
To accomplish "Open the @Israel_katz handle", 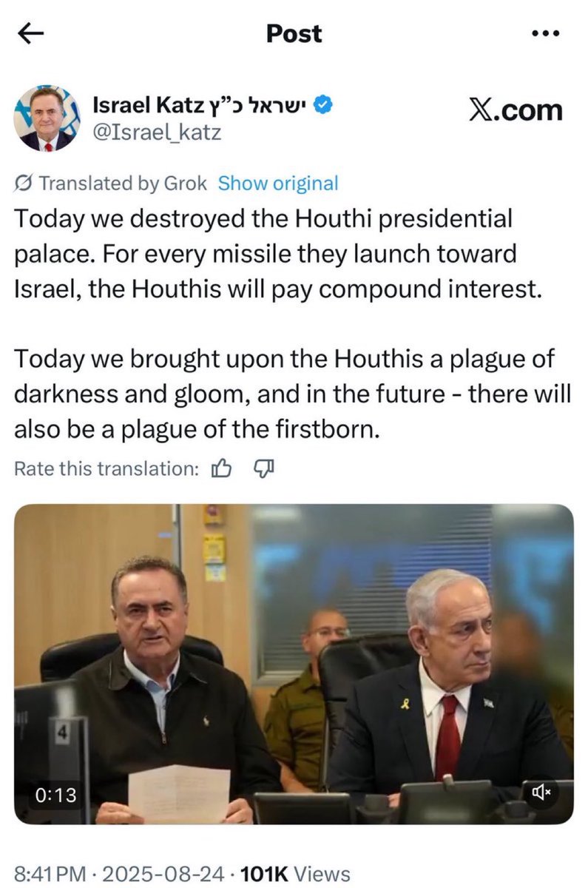I will (157, 132).
